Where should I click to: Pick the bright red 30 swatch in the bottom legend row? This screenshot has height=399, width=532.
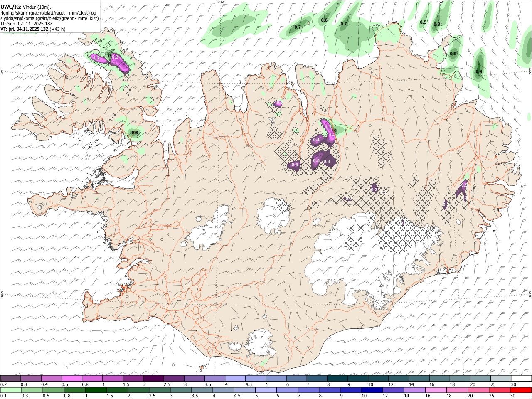521,390
